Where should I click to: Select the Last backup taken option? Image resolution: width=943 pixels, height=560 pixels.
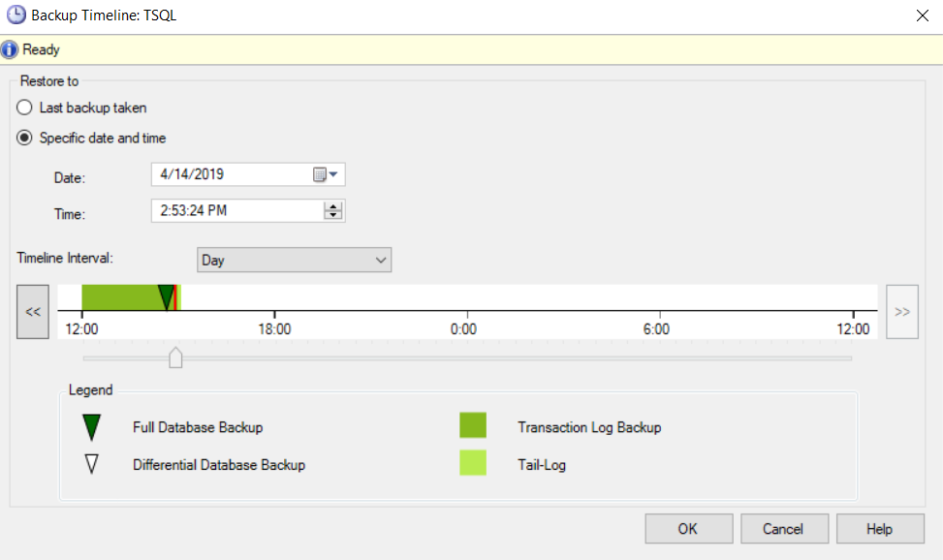pyautogui.click(x=23, y=108)
